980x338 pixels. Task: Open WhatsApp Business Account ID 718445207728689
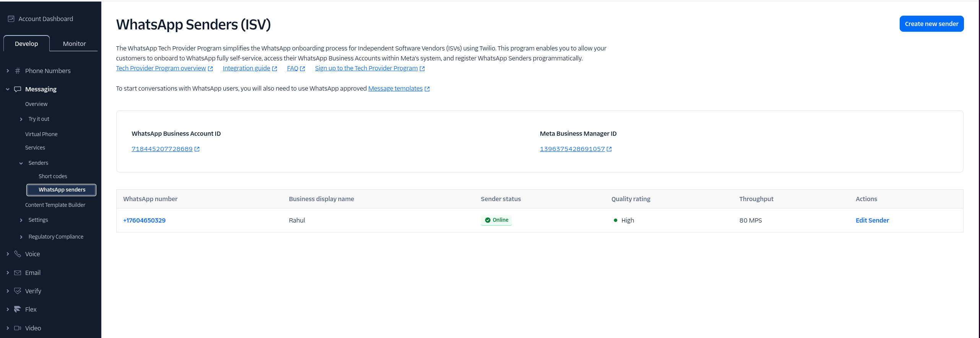(x=162, y=149)
